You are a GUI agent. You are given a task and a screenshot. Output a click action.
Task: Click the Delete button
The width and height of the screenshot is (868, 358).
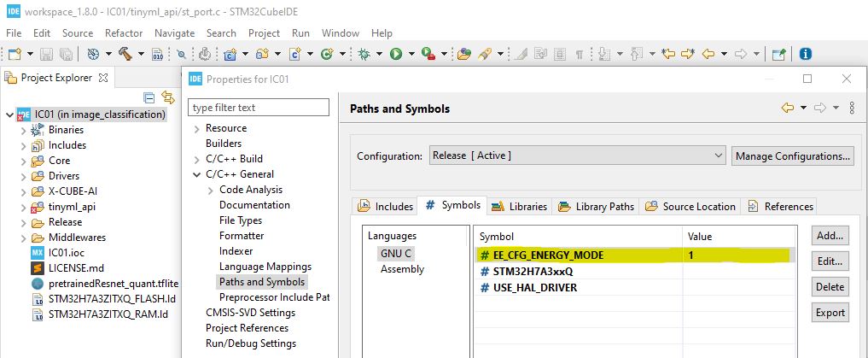point(830,286)
